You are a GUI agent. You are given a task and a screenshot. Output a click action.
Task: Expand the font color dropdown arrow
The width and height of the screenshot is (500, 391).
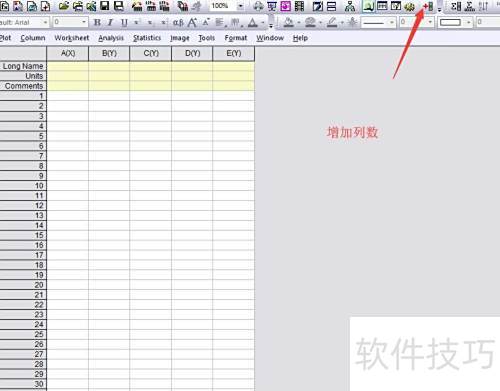[x=263, y=23]
